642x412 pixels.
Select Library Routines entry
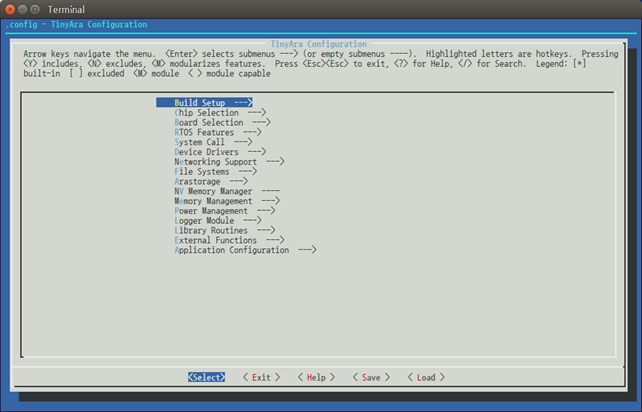coord(211,231)
